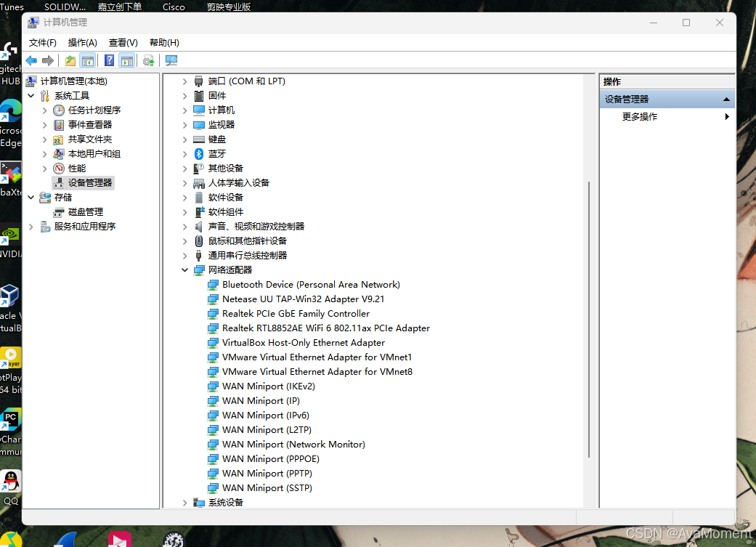Select WAN Miniport (IKEv2)

click(269, 386)
